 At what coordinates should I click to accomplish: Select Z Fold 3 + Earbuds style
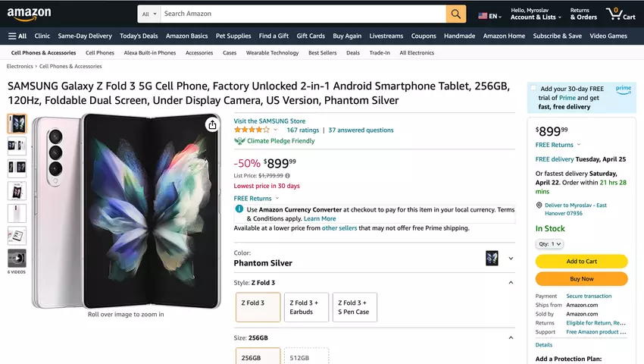click(306, 307)
